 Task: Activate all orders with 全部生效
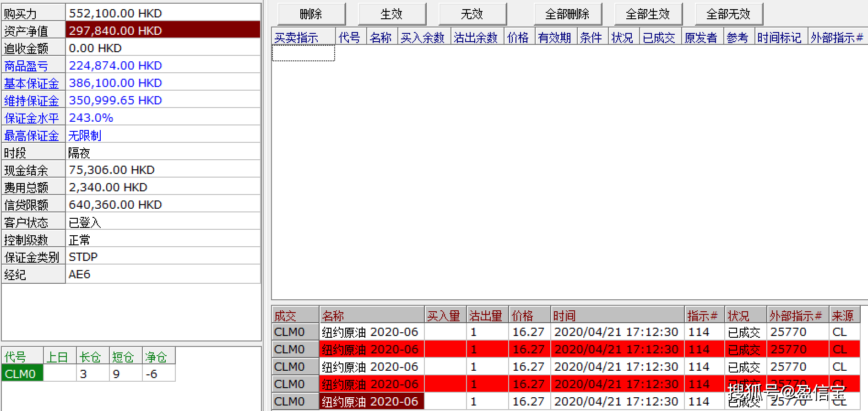648,14
